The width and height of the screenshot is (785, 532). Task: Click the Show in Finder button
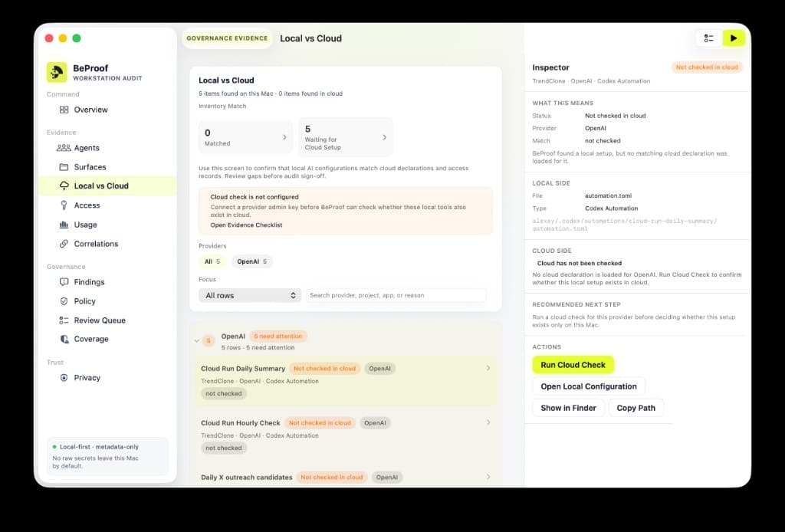pyautogui.click(x=568, y=408)
